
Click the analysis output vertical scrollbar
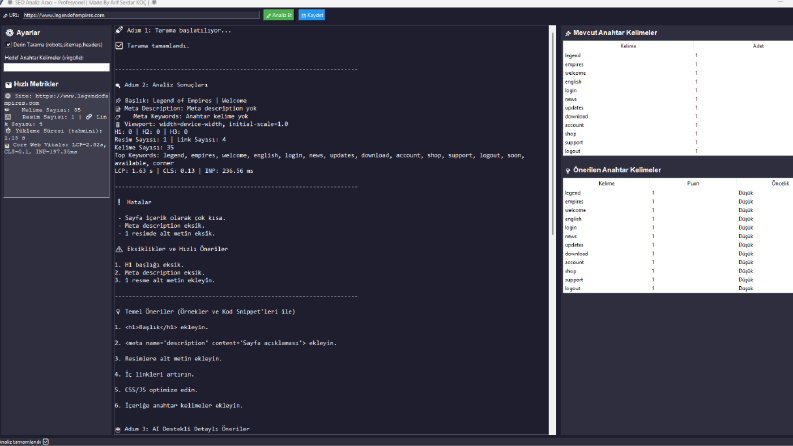coord(552,230)
